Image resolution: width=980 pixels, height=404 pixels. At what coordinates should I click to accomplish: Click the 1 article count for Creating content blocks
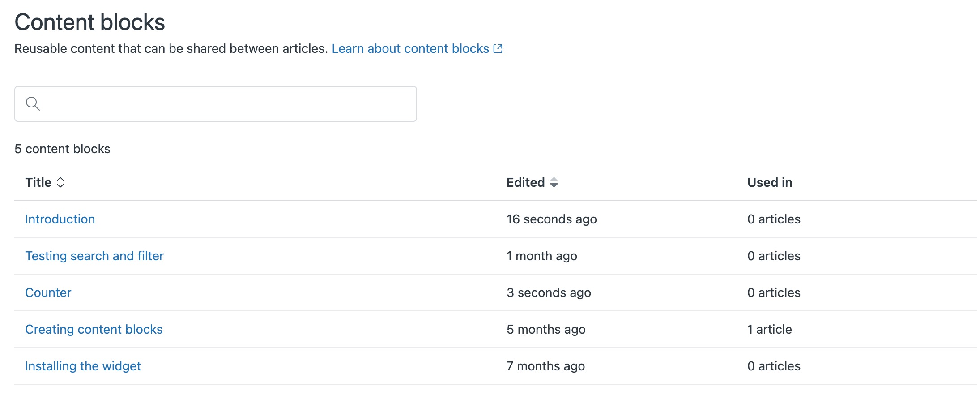click(x=769, y=329)
